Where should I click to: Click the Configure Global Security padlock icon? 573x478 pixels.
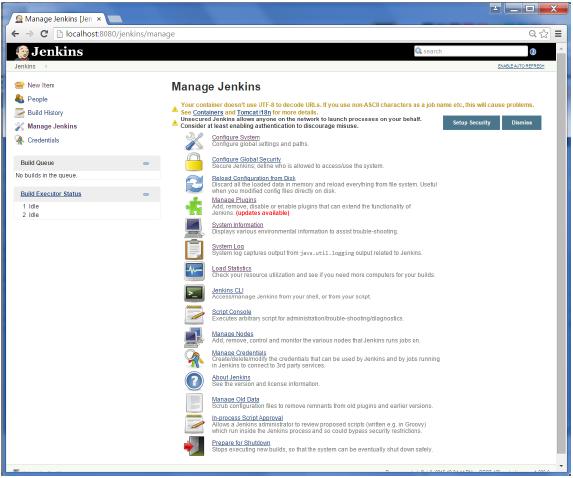194,162
